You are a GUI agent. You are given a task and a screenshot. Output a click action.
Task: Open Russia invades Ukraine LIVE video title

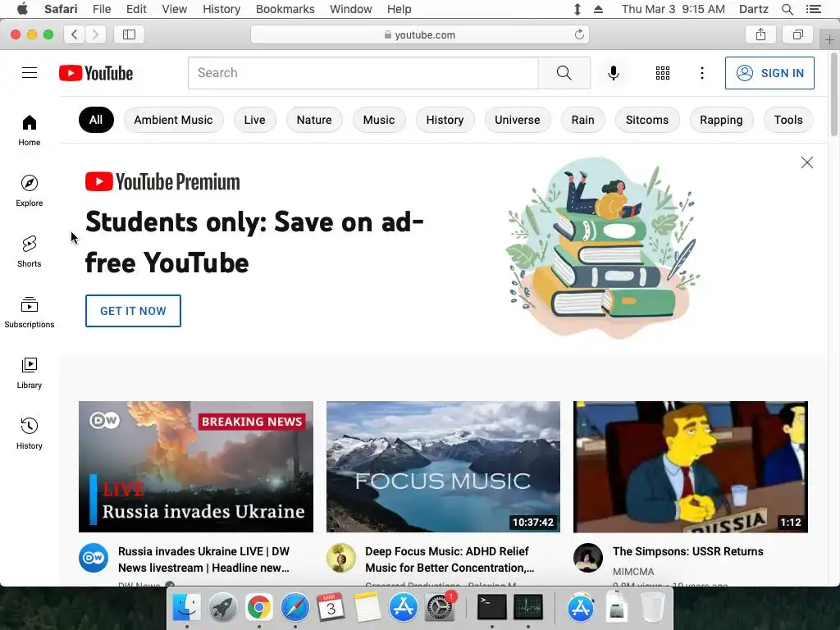(x=203, y=559)
